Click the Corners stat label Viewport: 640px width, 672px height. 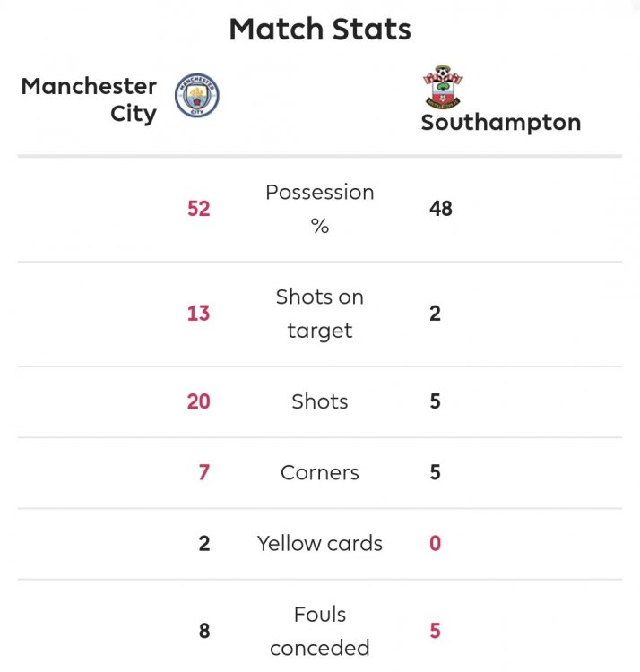(320, 472)
